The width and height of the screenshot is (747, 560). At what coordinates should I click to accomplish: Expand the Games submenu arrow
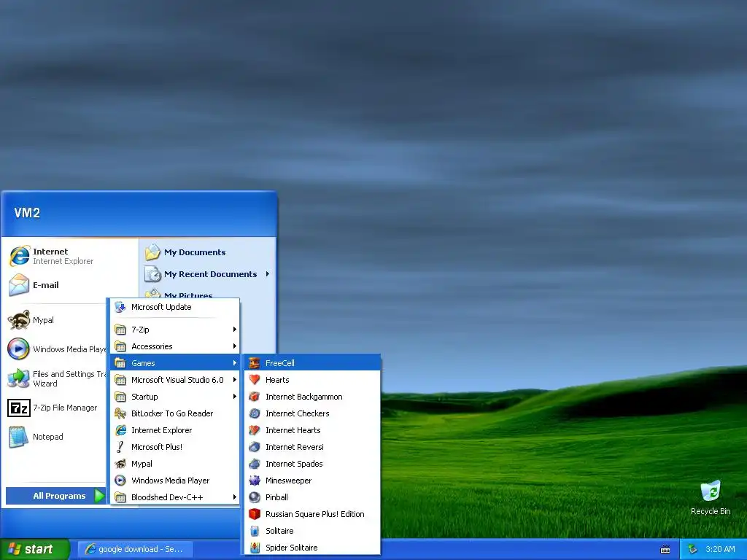coord(234,363)
